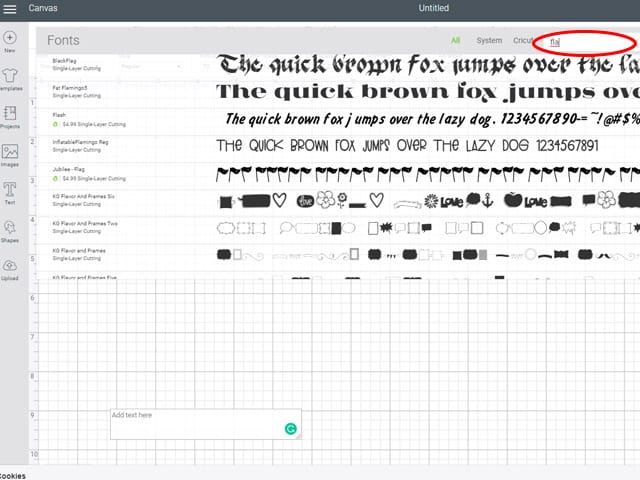This screenshot has height=480, width=640.
Task: Click the font search field
Action: 584,42
